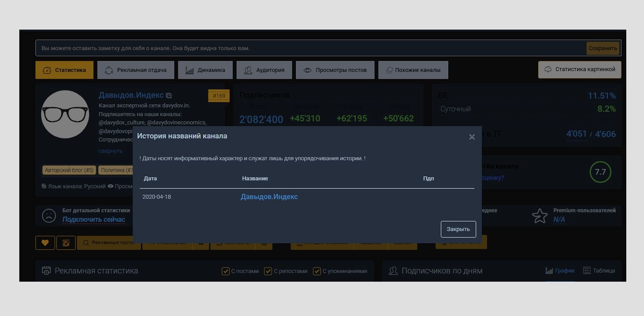Switch subscribers view to График
The width and height of the screenshot is (644, 316).
tap(560, 271)
